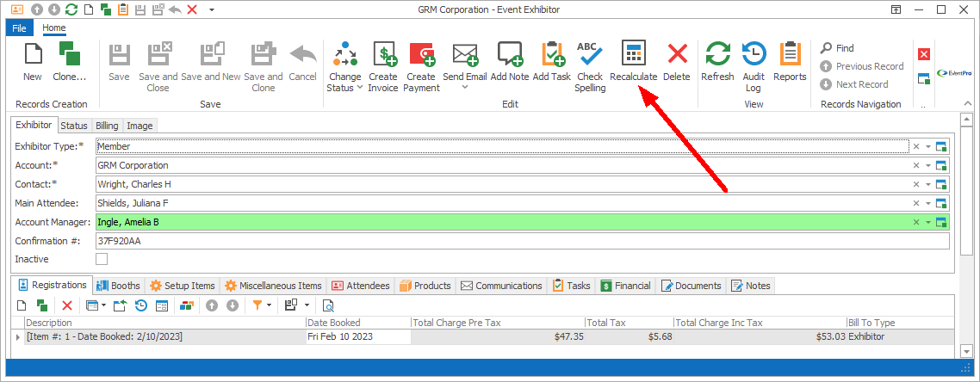Click the colored squares icon in grid toolbar
The image size is (980, 382).
[x=187, y=305]
